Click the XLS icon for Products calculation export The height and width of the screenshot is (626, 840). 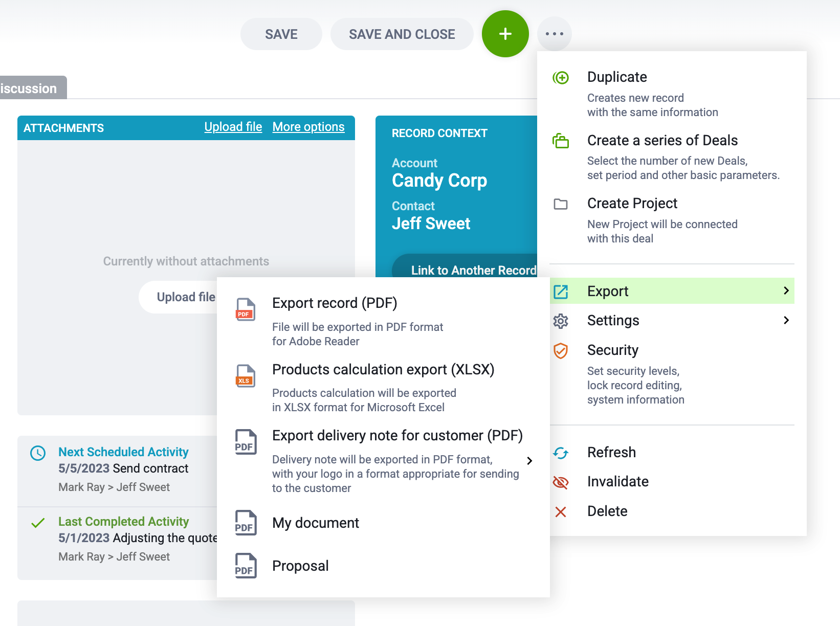246,375
